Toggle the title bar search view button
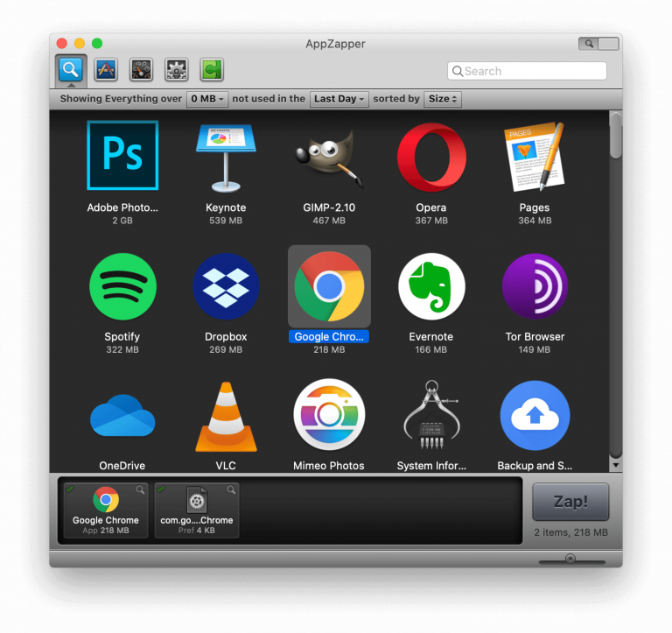The image size is (672, 633). click(588, 43)
